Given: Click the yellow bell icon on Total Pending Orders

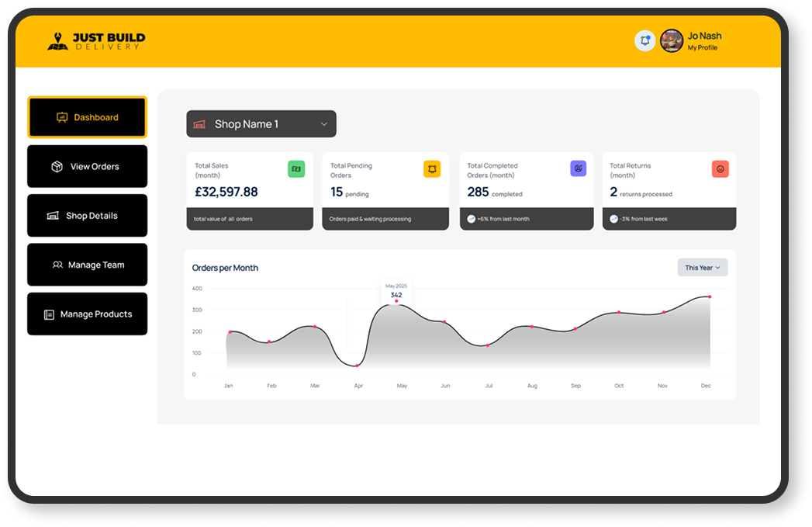Looking at the screenshot, I should (432, 168).
